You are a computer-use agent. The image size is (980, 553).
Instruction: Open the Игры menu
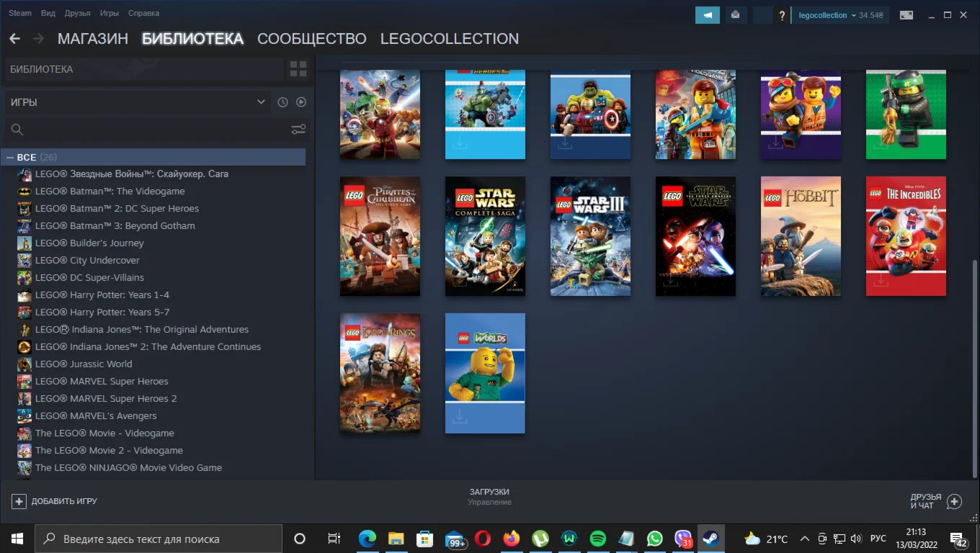click(x=109, y=13)
